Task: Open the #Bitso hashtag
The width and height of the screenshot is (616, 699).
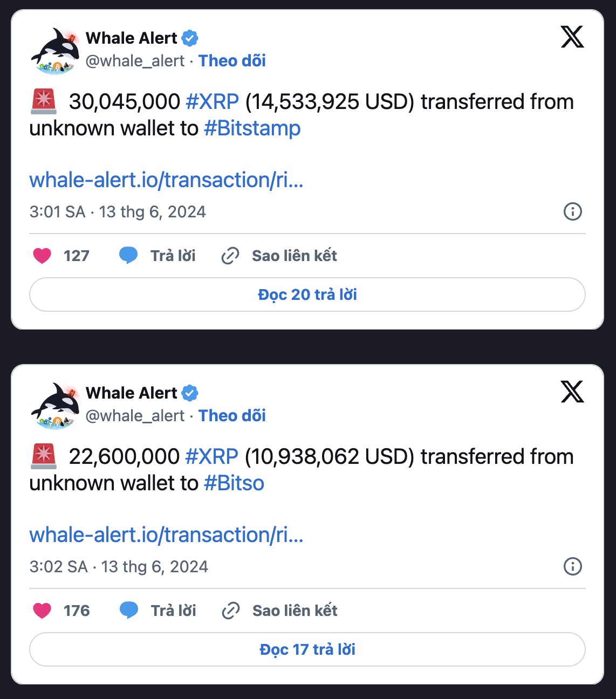Action: 234,483
